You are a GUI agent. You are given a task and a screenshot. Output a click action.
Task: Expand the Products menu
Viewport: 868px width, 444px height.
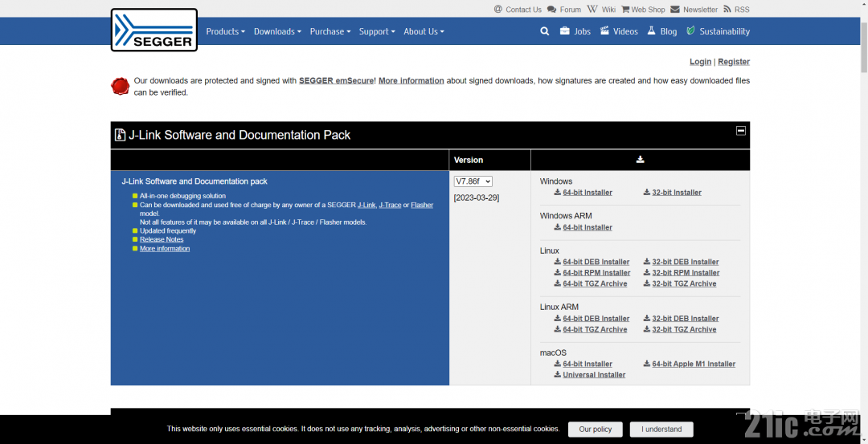point(225,31)
